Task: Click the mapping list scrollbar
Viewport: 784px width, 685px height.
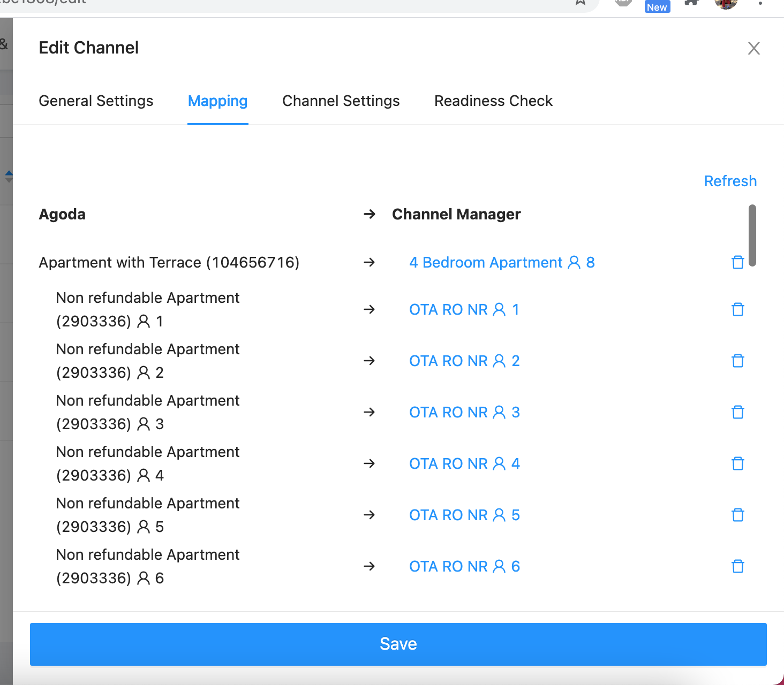Action: pyautogui.click(x=752, y=235)
